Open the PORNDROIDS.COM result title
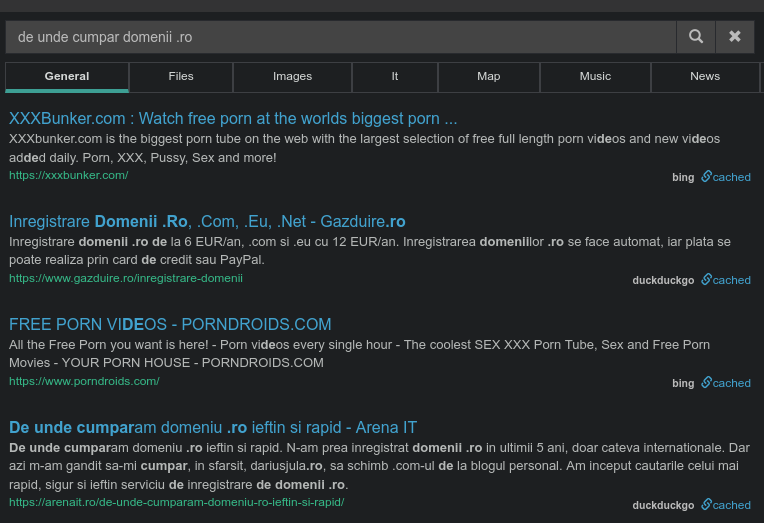Image resolution: width=764 pixels, height=523 pixels. pyautogui.click(x=170, y=324)
